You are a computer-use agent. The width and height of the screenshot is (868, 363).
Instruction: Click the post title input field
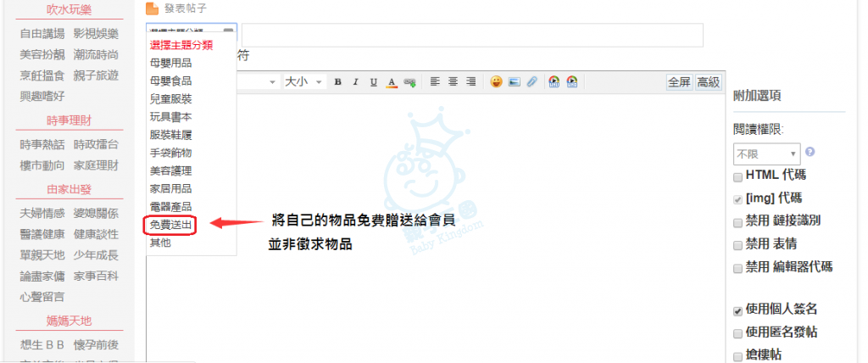click(472, 35)
